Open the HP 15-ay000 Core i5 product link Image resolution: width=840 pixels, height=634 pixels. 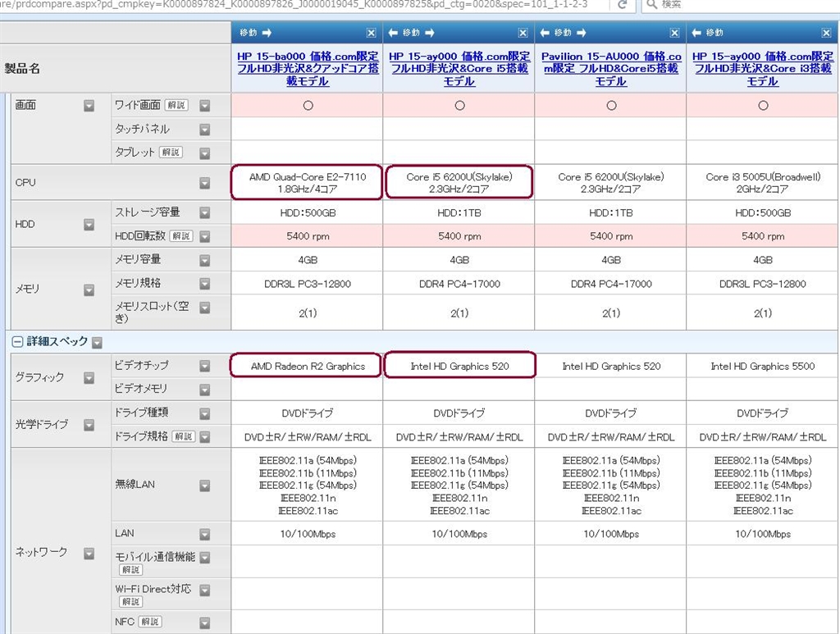click(459, 69)
